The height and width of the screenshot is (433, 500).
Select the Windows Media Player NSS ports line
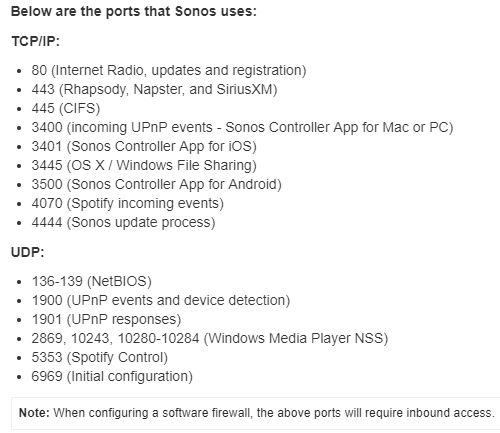pyautogui.click(x=210, y=338)
